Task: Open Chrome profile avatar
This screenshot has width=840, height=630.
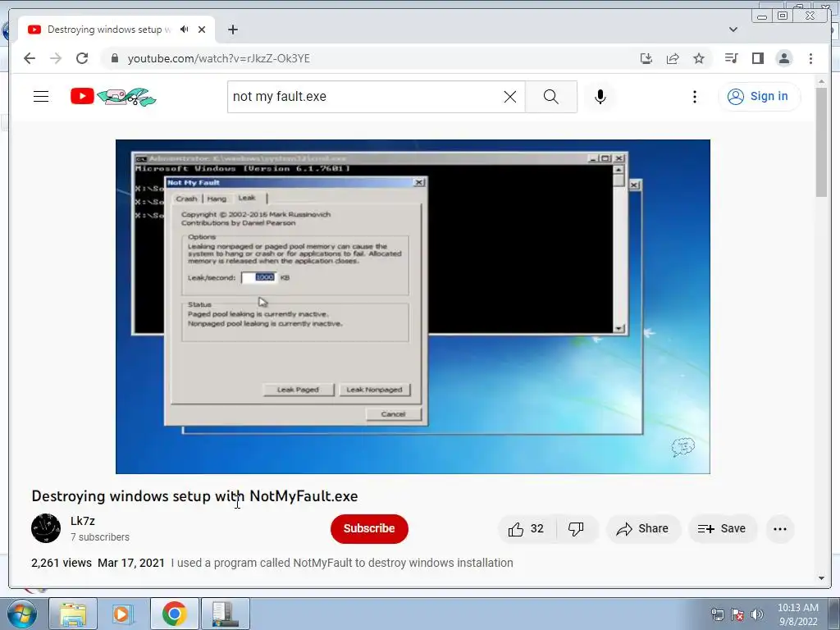Action: [x=783, y=58]
